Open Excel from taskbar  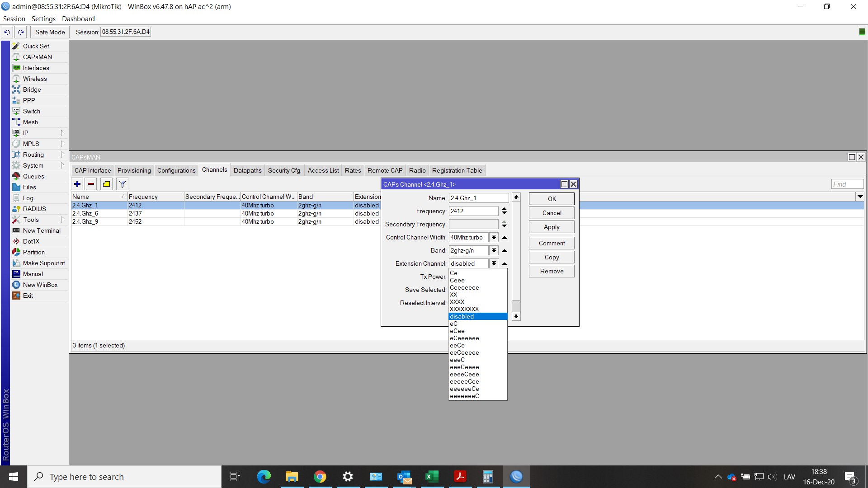click(432, 477)
